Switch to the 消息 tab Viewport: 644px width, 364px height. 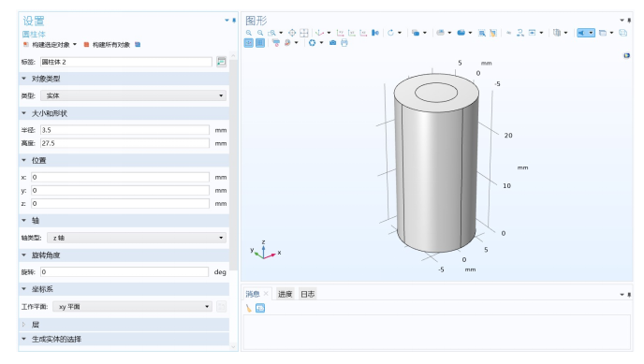[x=253, y=294]
